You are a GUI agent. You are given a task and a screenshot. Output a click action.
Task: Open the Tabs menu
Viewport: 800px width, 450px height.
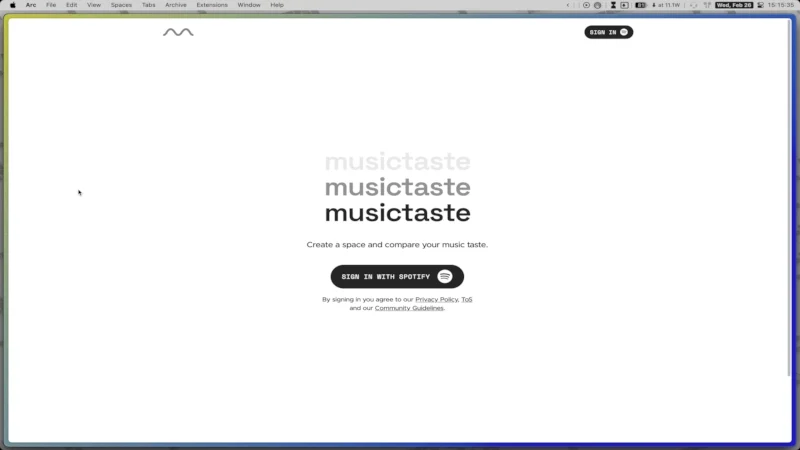pos(148,5)
